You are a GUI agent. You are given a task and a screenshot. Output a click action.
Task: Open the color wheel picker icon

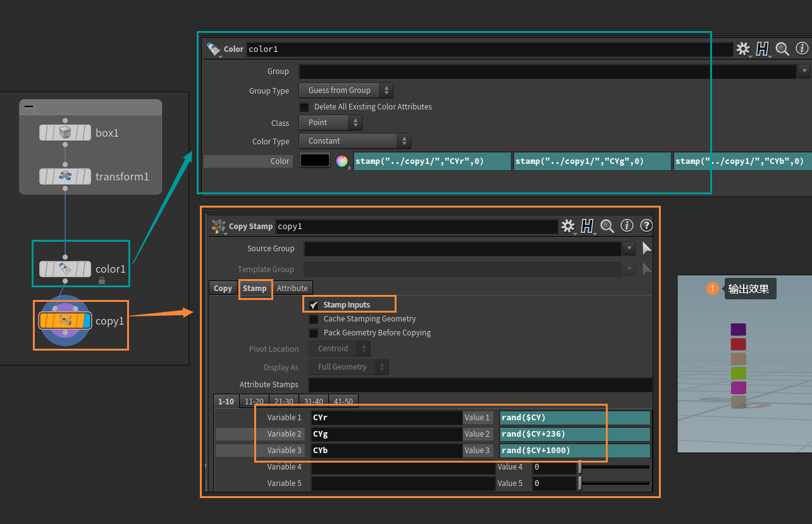[342, 161]
